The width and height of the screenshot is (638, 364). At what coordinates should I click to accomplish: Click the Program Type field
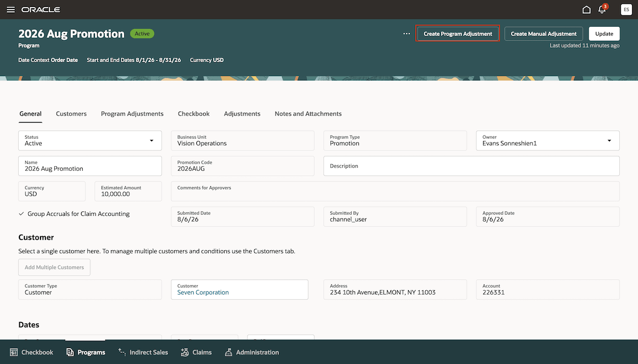point(395,140)
